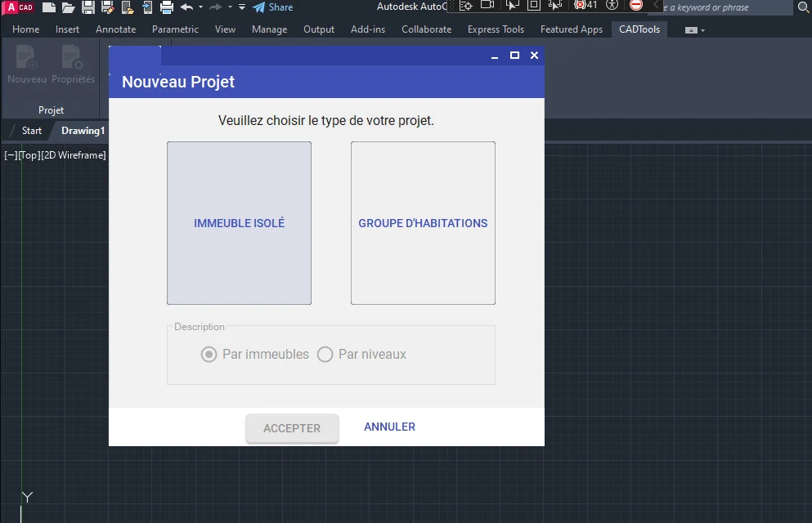Click the Redo arrow icon

pos(216,7)
